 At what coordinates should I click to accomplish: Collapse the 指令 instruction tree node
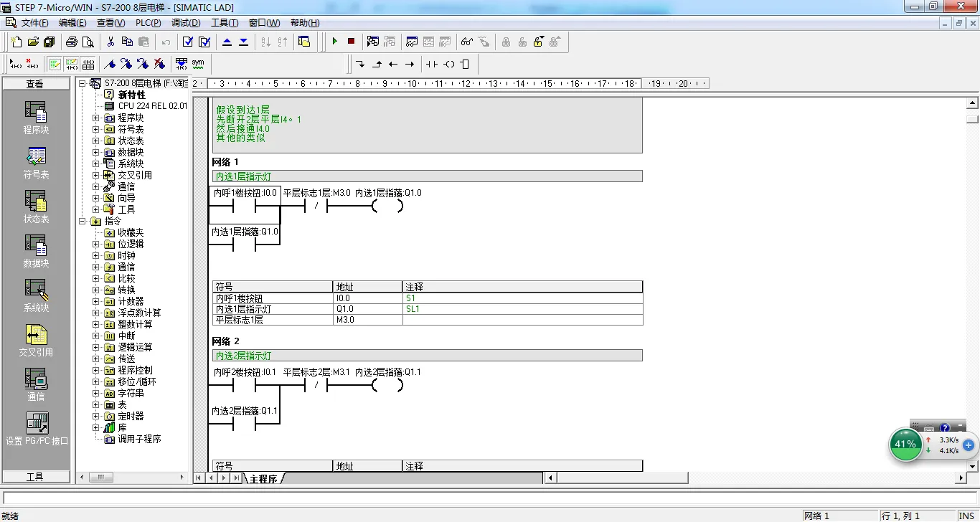click(x=83, y=221)
